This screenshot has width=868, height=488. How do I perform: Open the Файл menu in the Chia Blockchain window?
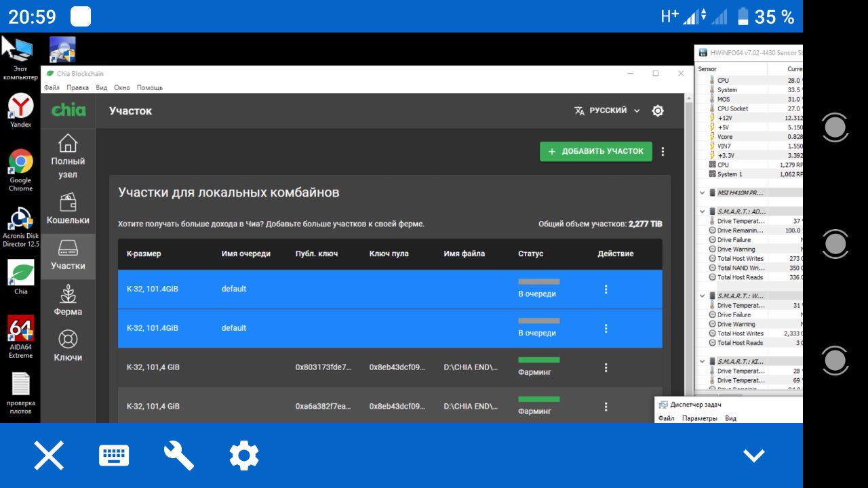[52, 87]
